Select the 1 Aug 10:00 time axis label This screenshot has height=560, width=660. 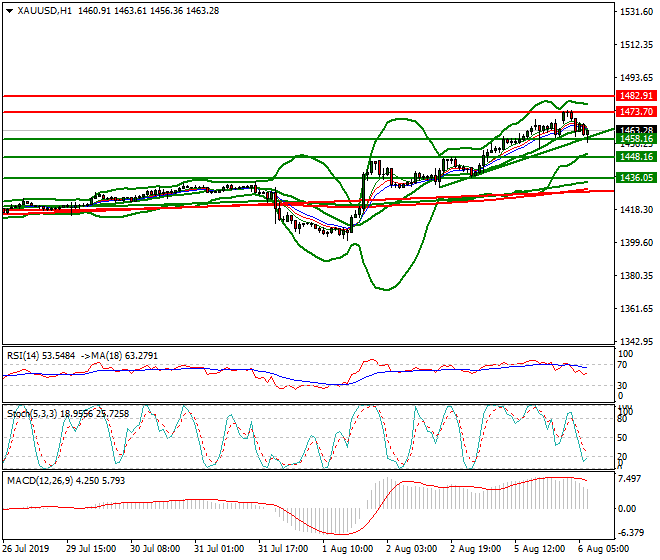click(x=348, y=549)
